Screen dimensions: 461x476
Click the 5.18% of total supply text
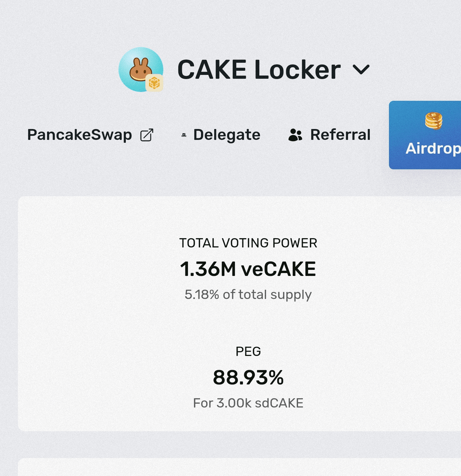[248, 294]
